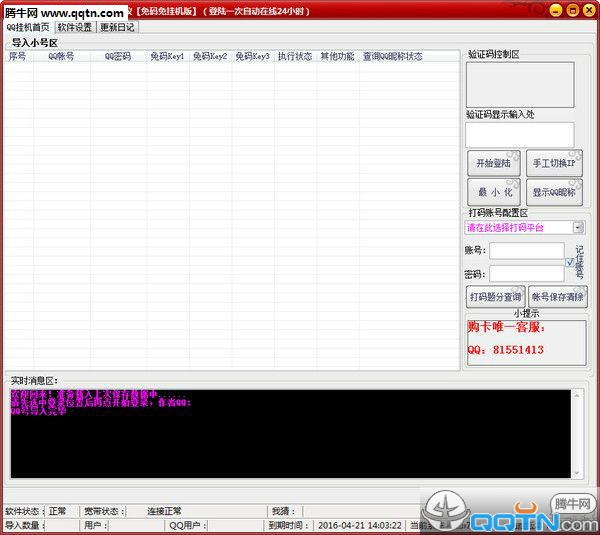Image resolution: width=600 pixels, height=535 pixels.
Task: Click the 显示QQ昵称 button
Action: click(554, 192)
